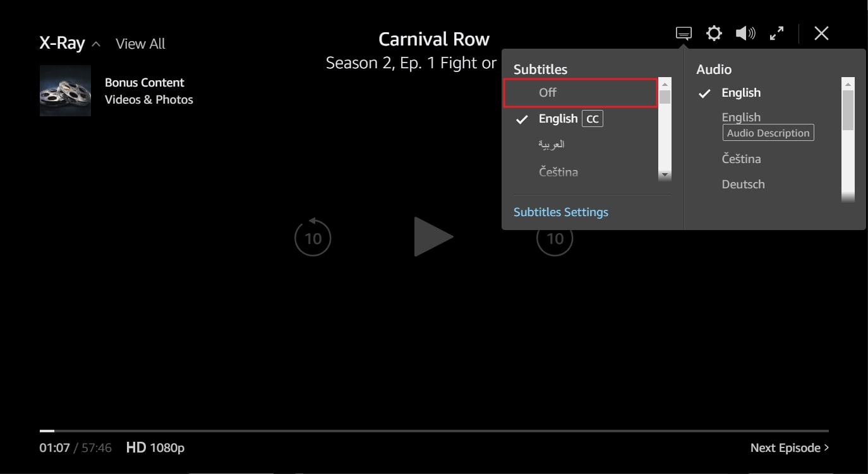Open the player settings gear icon

coord(714,33)
